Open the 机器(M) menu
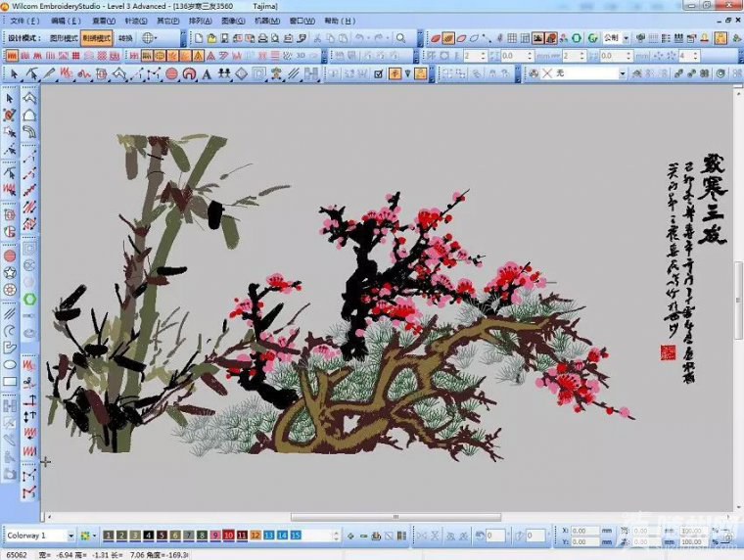The width and height of the screenshot is (744, 560). click(x=267, y=21)
